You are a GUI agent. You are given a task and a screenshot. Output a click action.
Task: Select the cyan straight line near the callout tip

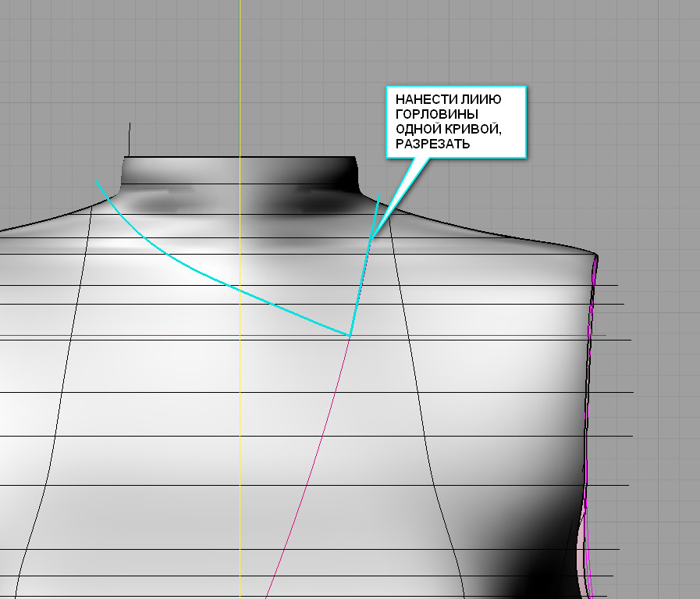point(364,266)
